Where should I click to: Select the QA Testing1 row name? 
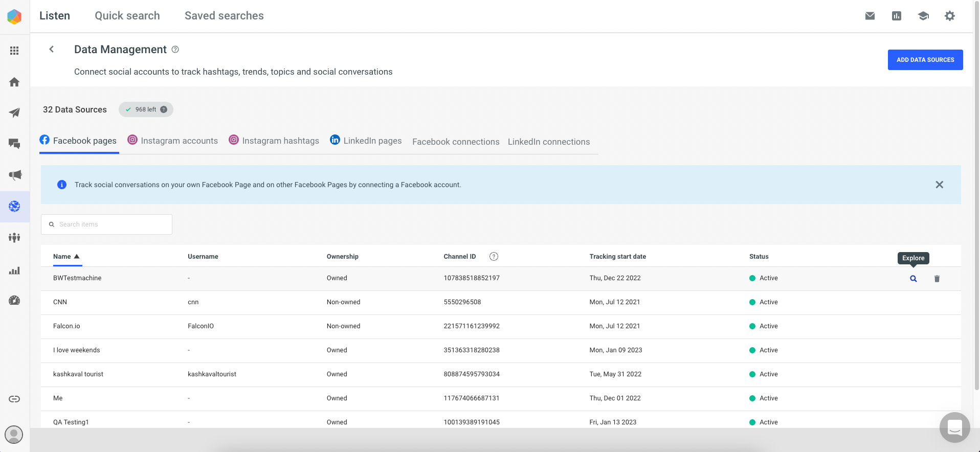coord(71,422)
